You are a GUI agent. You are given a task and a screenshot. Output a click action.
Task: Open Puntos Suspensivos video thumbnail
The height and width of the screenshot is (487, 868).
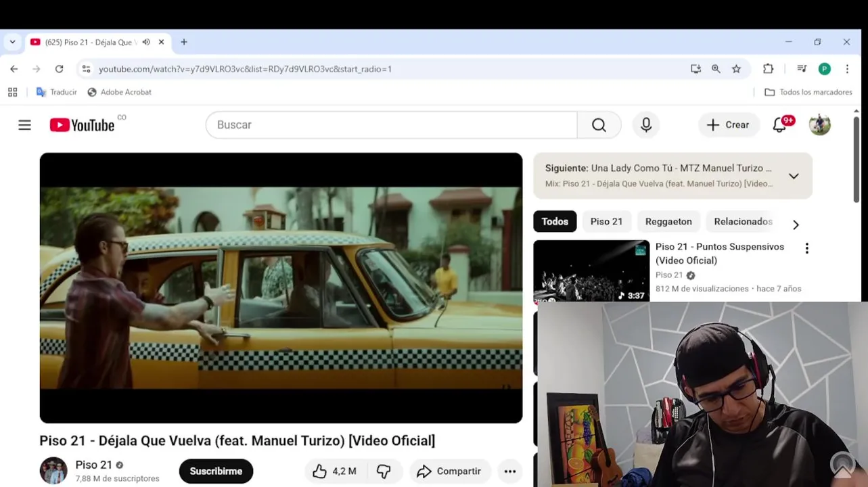(x=591, y=271)
